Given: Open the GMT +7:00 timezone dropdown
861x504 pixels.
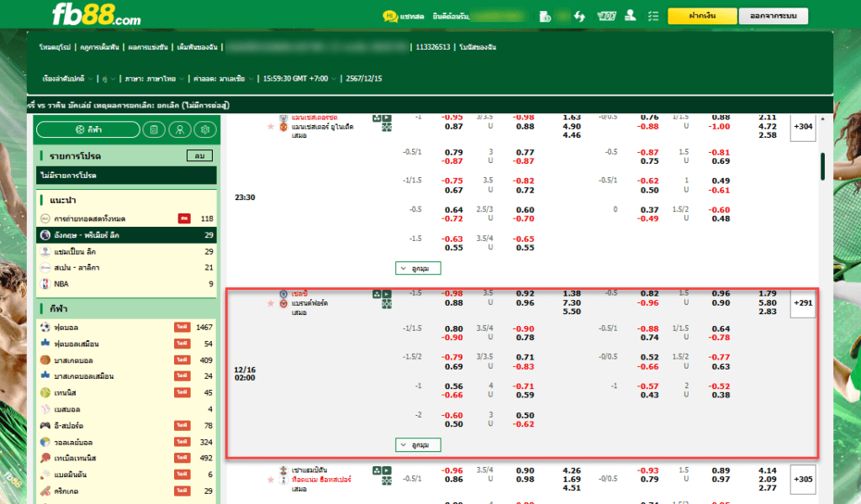Looking at the screenshot, I should (x=299, y=79).
